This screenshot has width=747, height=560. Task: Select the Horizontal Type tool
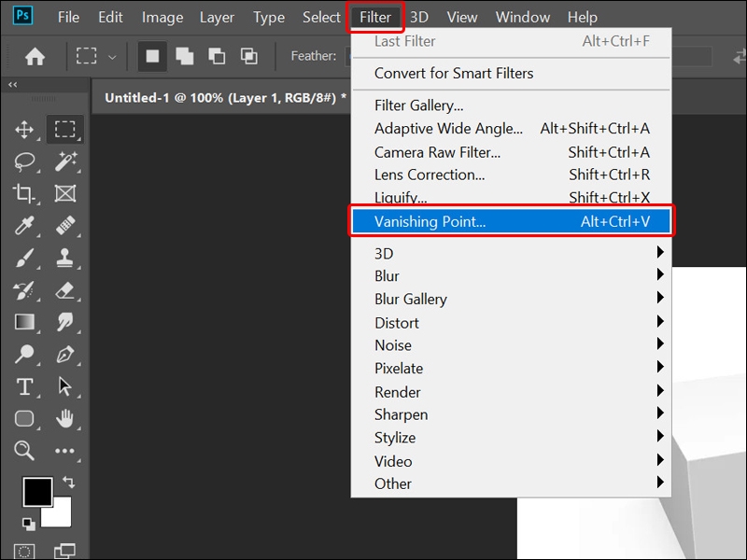click(25, 387)
